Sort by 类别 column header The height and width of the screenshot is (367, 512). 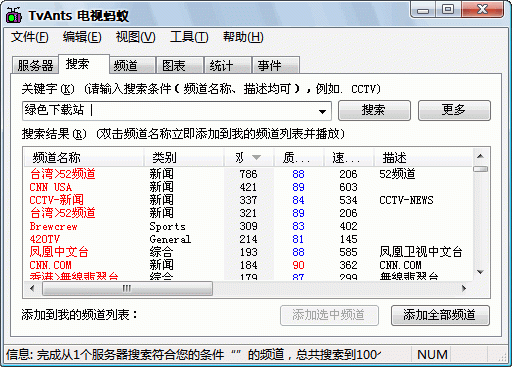point(184,157)
